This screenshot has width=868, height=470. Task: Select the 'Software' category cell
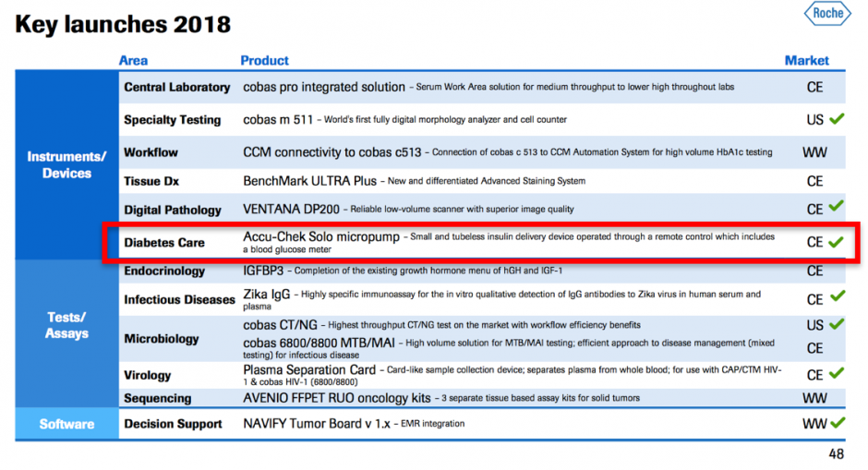tap(66, 424)
